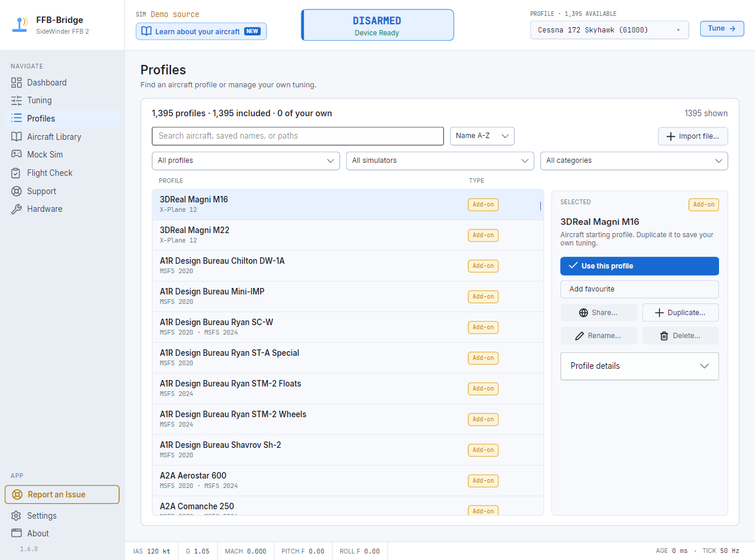Select the A1R Design Bureau Mini-IMP row
755x560 pixels.
(x=348, y=297)
